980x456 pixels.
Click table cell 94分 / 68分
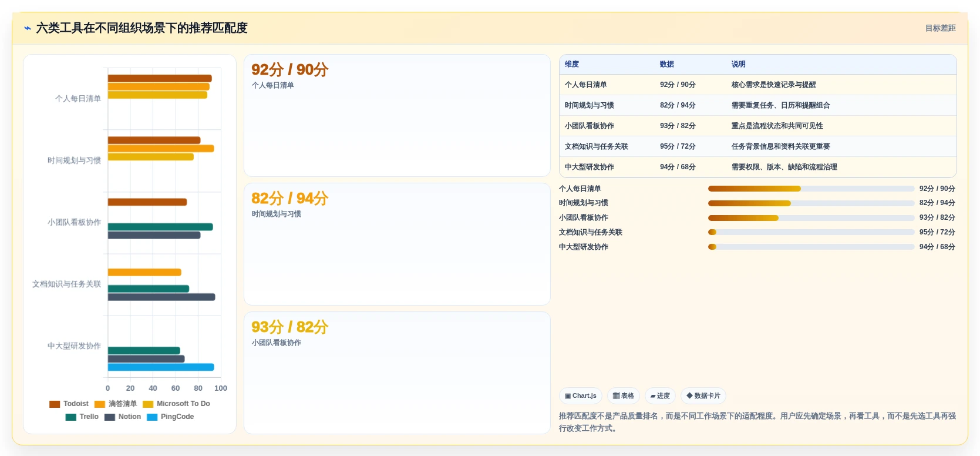[678, 167]
